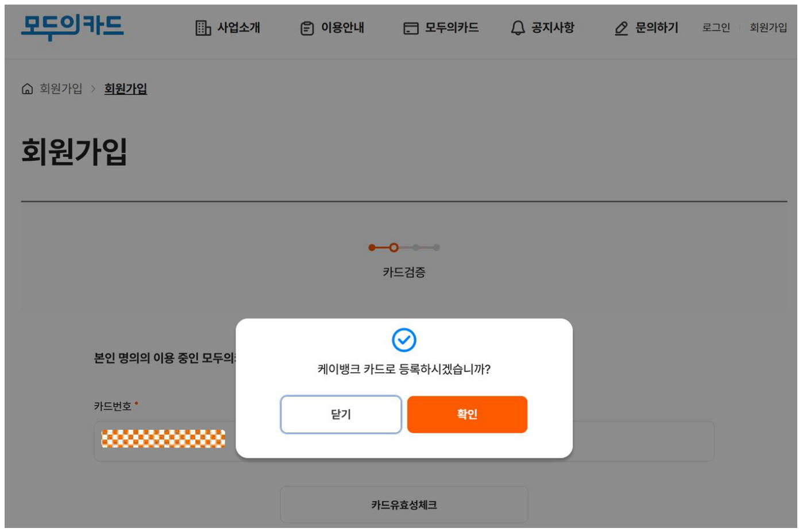
Task: Click the bell icon beside 공지사항
Action: pyautogui.click(x=518, y=28)
